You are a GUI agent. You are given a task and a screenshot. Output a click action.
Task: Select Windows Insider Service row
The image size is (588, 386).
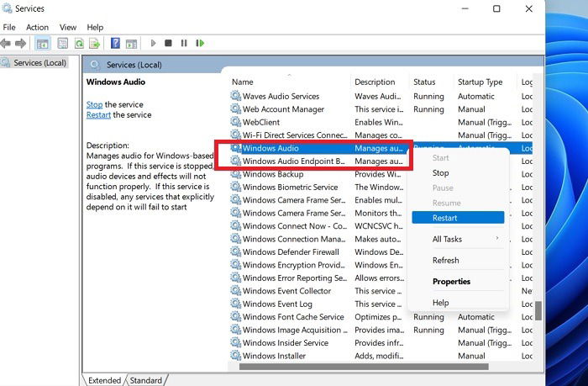tap(381, 343)
